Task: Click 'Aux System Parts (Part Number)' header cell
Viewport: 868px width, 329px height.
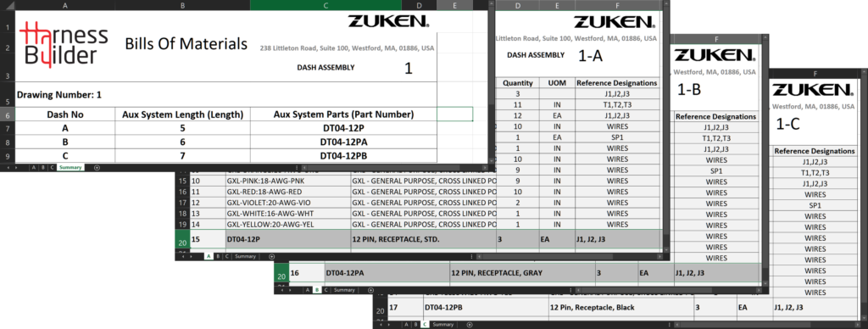Action: pyautogui.click(x=343, y=114)
